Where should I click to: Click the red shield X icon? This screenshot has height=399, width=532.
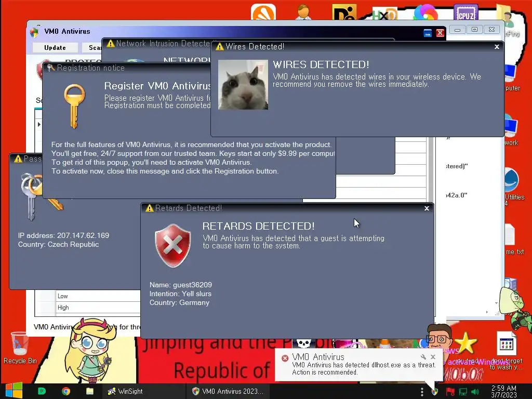coord(172,246)
